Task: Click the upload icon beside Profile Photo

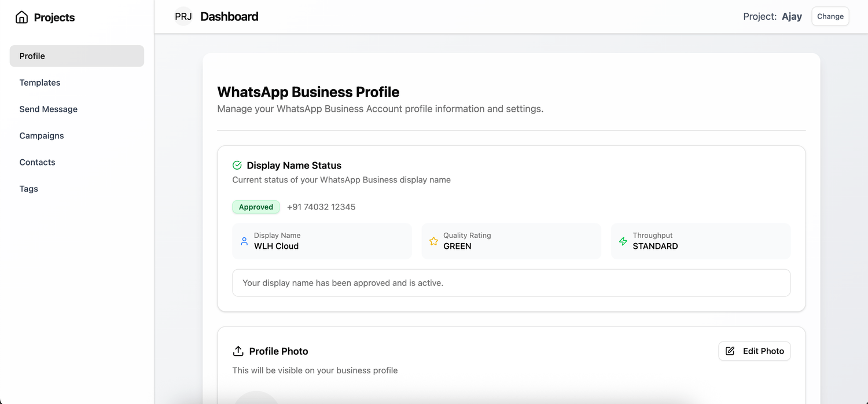Action: 238,351
